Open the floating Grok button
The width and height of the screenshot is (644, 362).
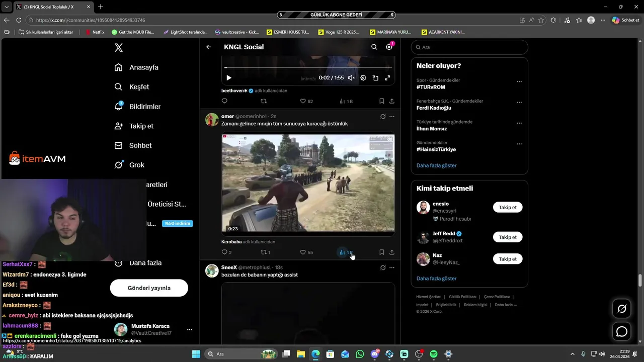point(622,309)
